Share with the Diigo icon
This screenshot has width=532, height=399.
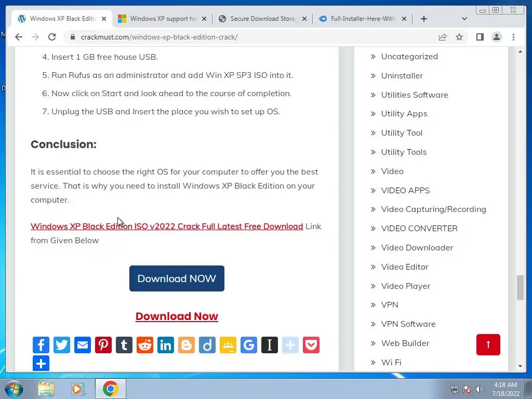coord(207,345)
